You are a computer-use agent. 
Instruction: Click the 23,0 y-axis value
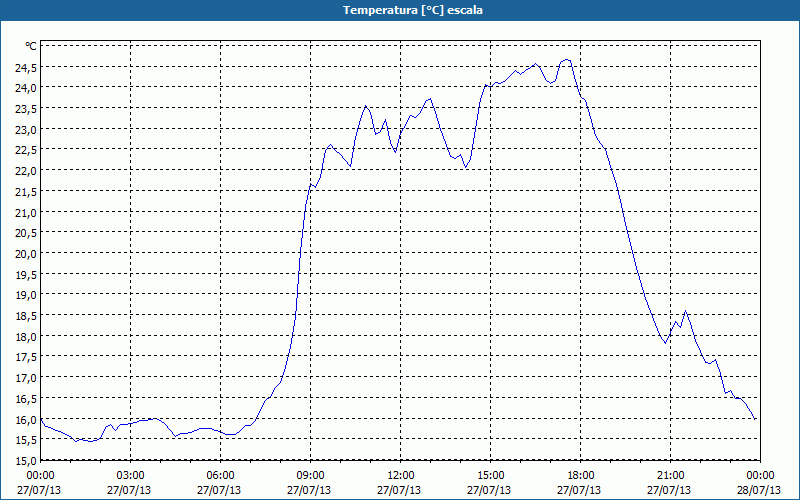(x=26, y=130)
